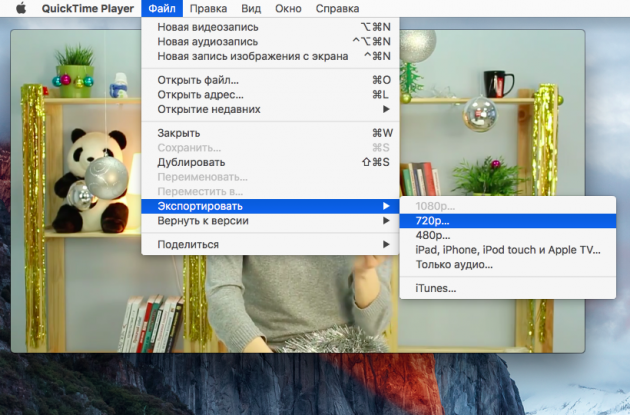Start Новая запись изображения с экрана
The image size is (630, 415).
270,56
